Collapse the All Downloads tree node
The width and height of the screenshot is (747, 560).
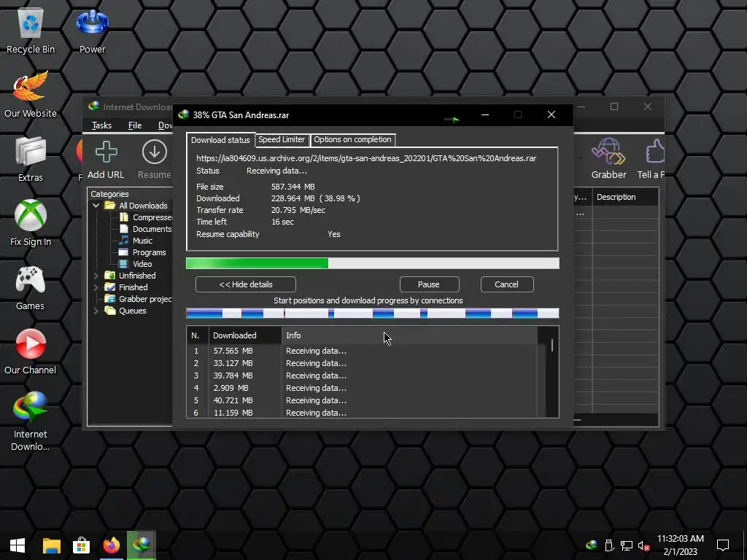[96, 205]
